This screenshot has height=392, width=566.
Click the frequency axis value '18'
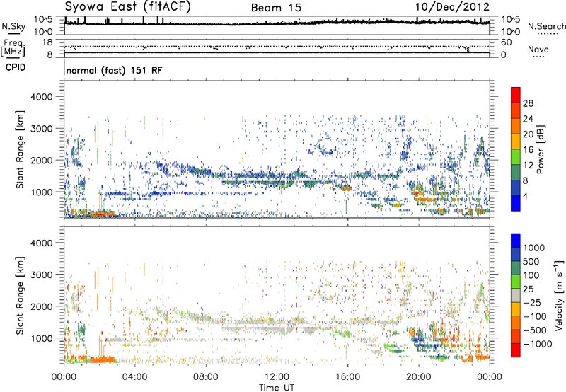tap(47, 42)
